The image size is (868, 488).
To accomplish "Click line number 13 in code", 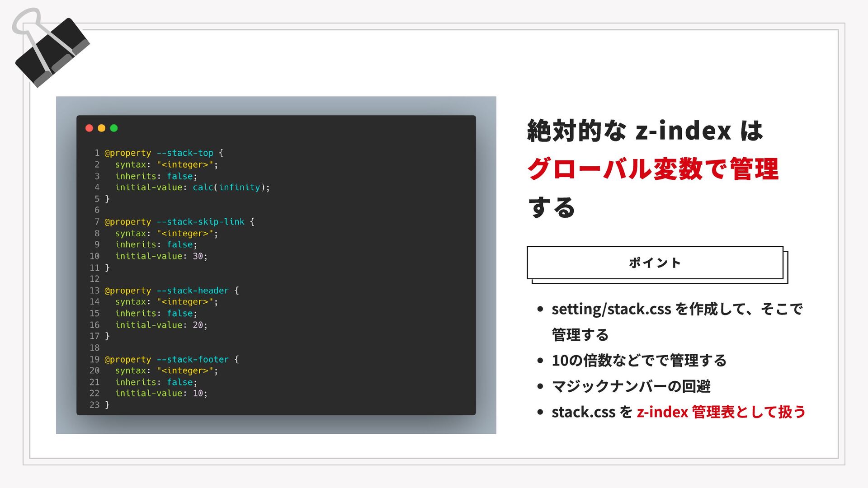I will click(94, 291).
